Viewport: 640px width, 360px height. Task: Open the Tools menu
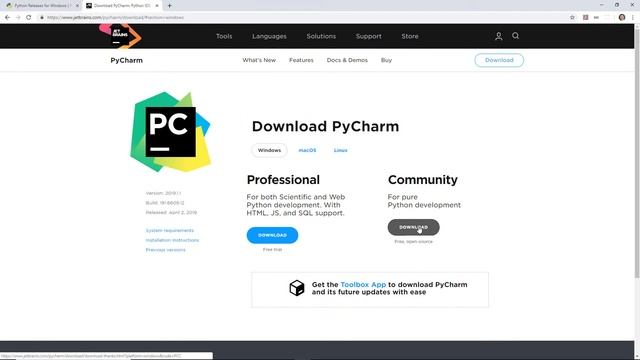point(224,36)
